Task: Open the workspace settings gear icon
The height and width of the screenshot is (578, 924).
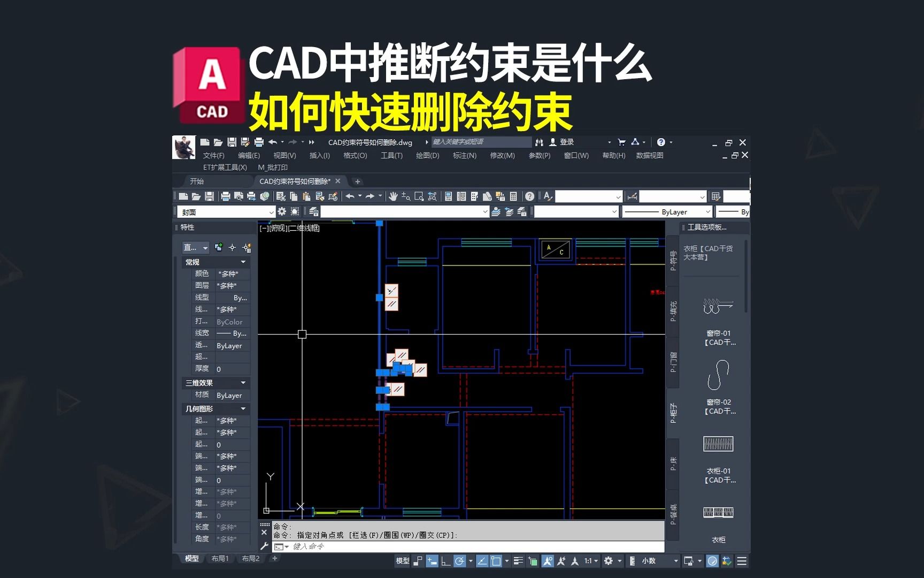Action: 282,212
